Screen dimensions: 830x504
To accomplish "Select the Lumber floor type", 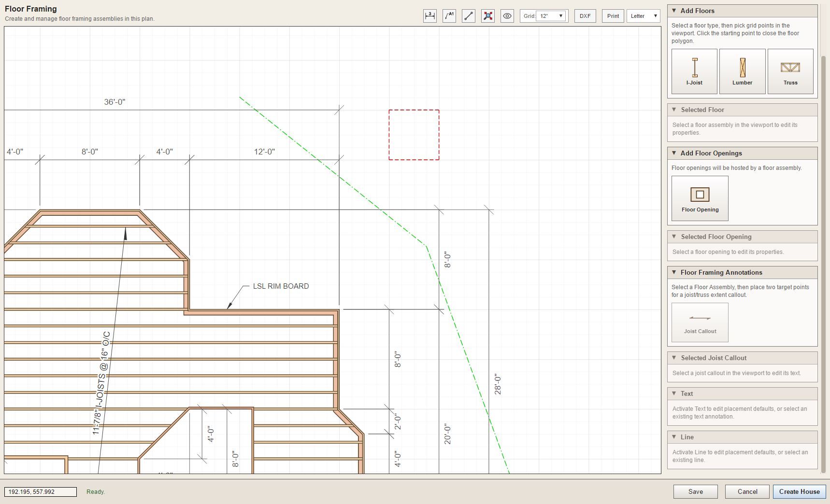I will click(743, 71).
